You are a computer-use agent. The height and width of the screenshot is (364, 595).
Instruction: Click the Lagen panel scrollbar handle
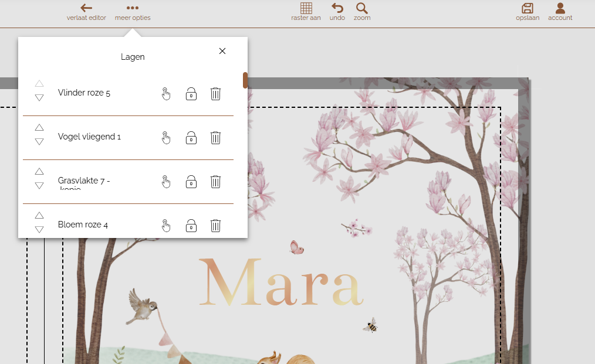(245, 80)
